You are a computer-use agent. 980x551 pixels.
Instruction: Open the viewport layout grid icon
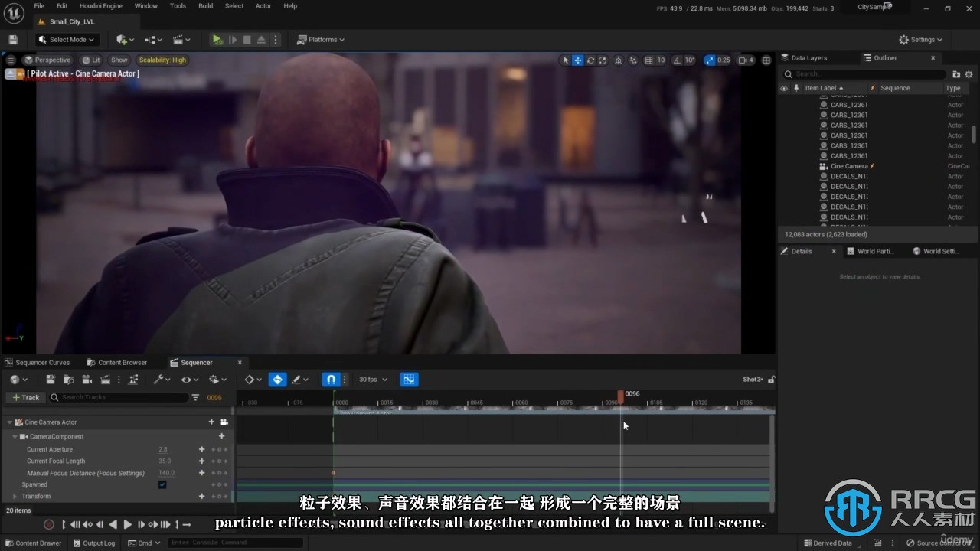pos(766,60)
